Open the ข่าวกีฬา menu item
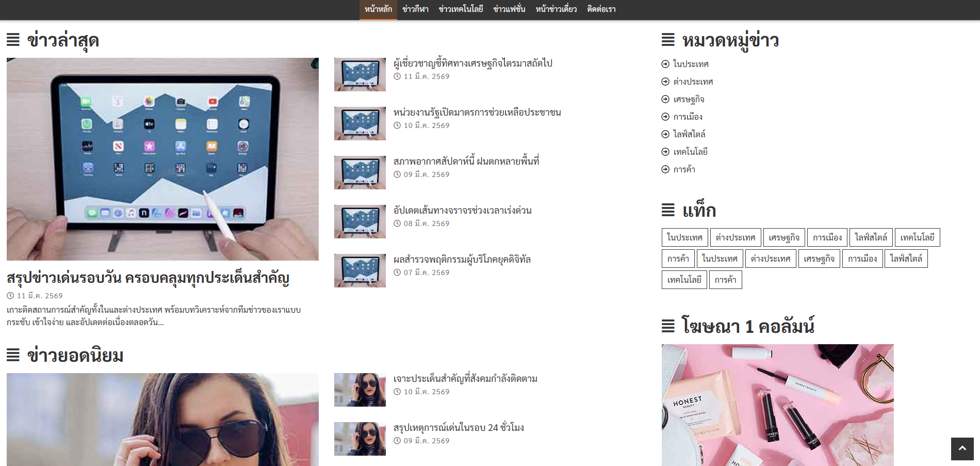 pyautogui.click(x=415, y=9)
